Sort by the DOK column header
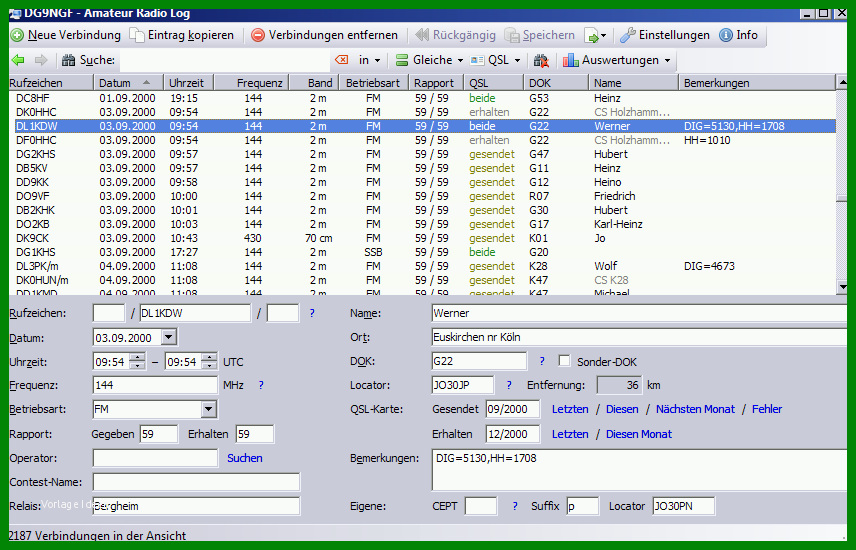 556,83
